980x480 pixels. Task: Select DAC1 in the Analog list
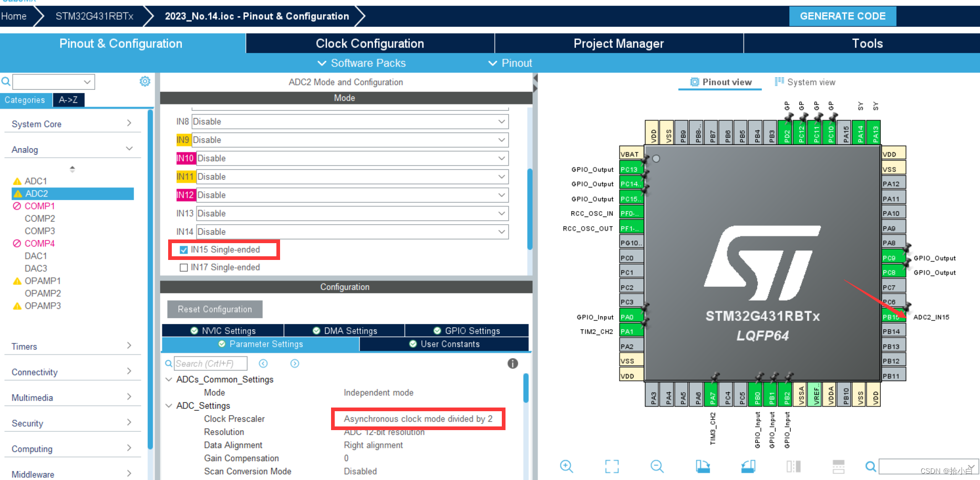[x=36, y=256]
